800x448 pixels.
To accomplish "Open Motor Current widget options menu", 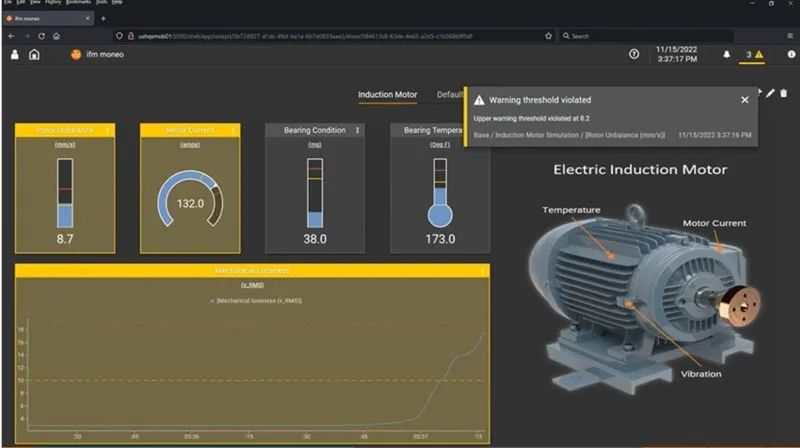I will 232,130.
